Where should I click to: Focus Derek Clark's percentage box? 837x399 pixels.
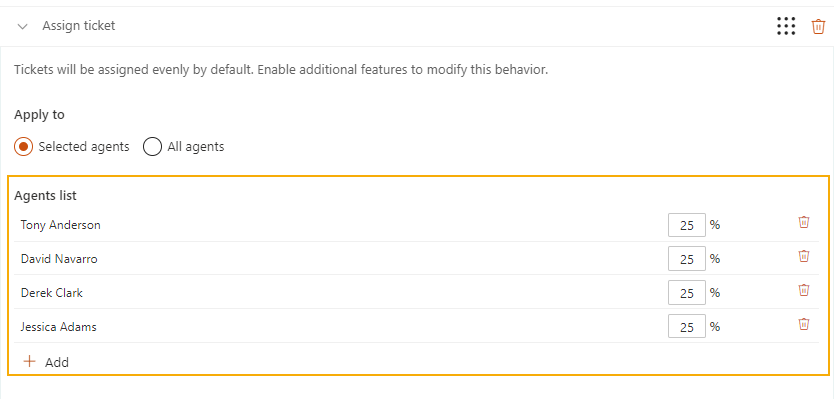pyautogui.click(x=686, y=293)
